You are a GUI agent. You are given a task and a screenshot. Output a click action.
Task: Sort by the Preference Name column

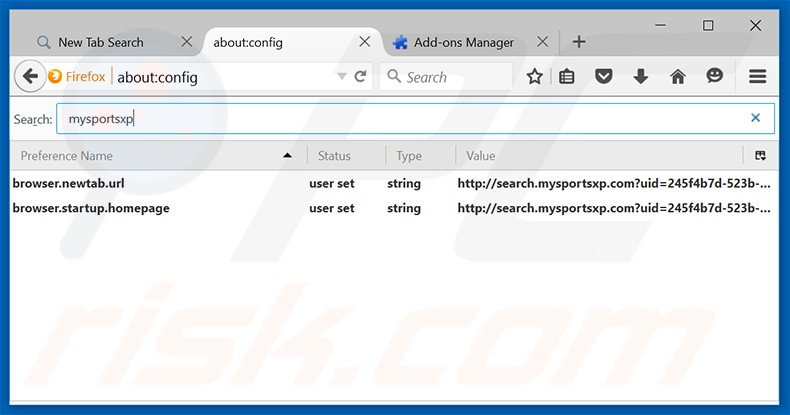click(150, 156)
